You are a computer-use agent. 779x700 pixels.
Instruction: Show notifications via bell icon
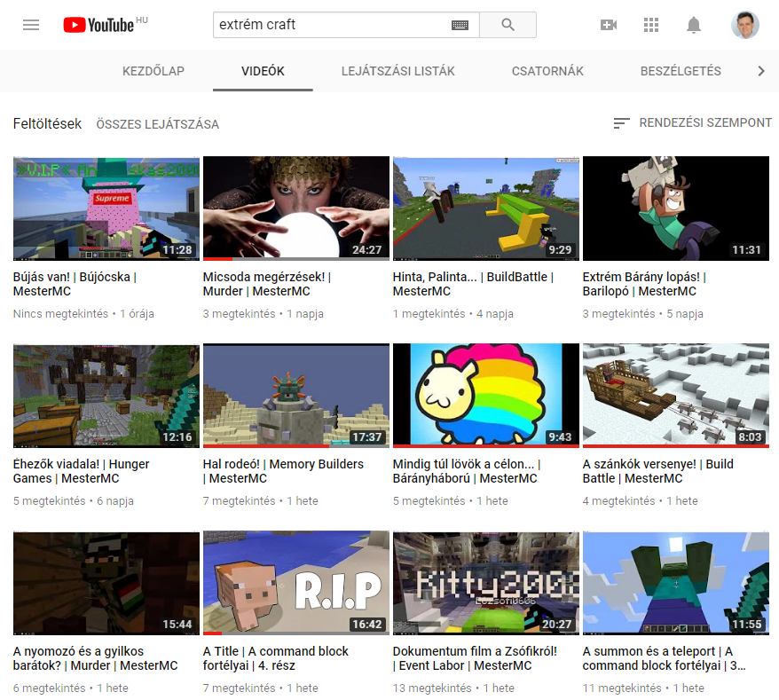click(x=694, y=25)
